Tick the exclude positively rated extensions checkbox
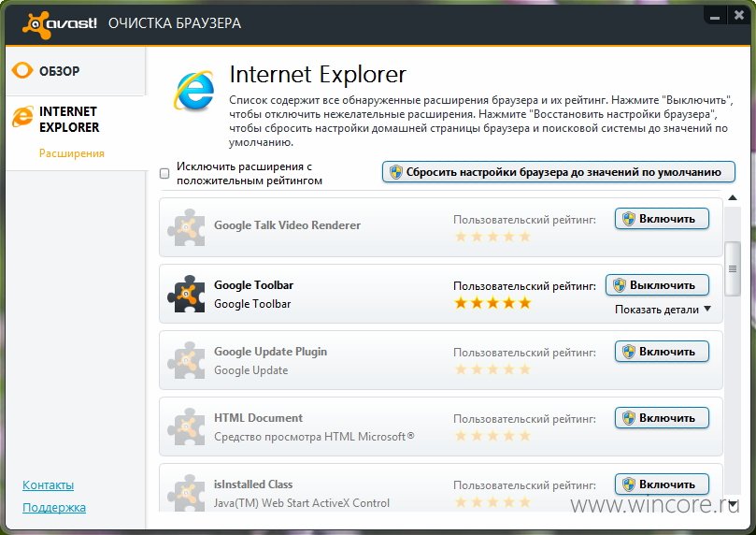Image resolution: width=756 pixels, height=535 pixels. point(164,173)
